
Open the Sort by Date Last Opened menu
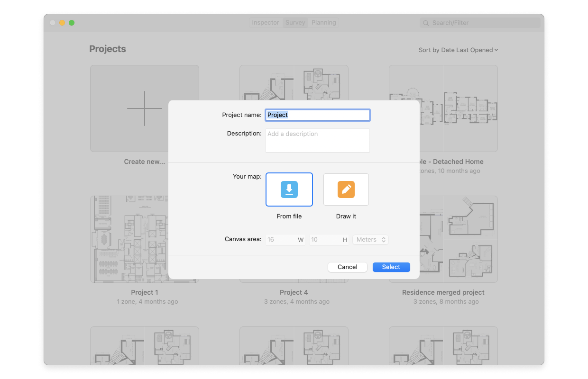point(458,50)
